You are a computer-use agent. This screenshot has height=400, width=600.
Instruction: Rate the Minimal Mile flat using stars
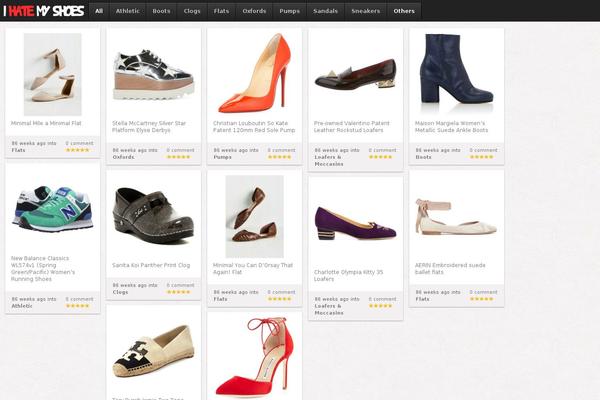(78, 150)
